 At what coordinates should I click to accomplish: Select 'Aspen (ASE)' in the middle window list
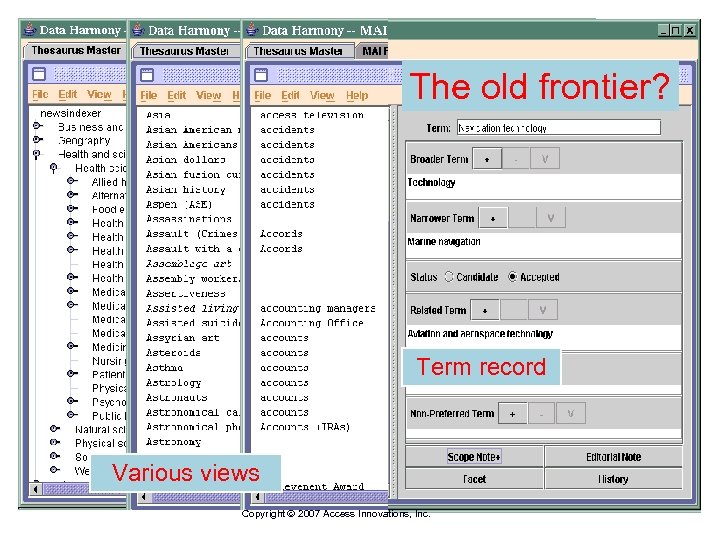point(179,205)
